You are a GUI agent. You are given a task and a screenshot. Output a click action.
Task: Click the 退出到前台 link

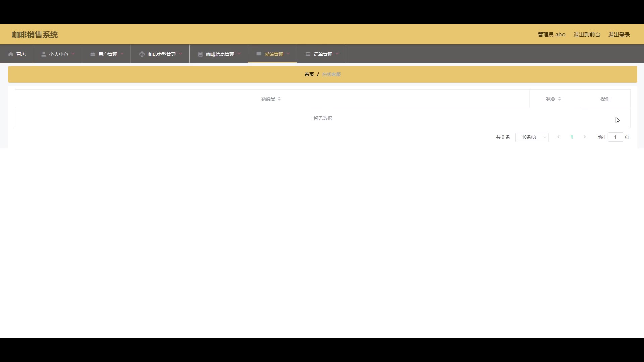click(x=587, y=34)
